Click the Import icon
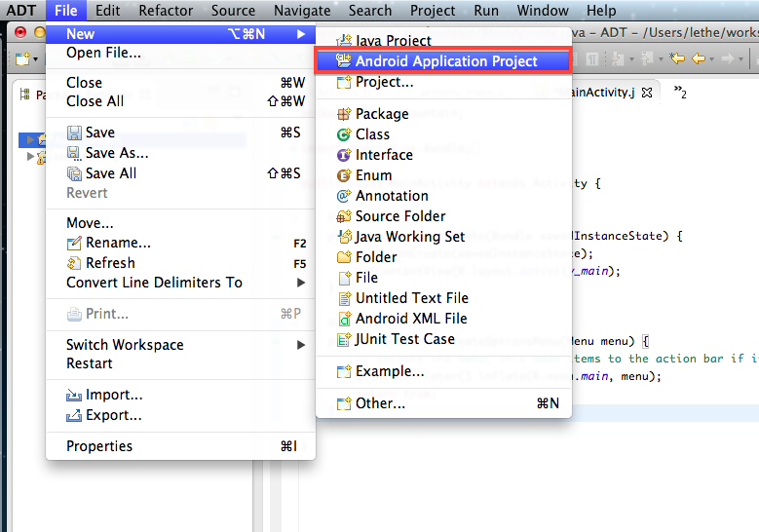Viewport: 759px width, 532px height. click(74, 395)
